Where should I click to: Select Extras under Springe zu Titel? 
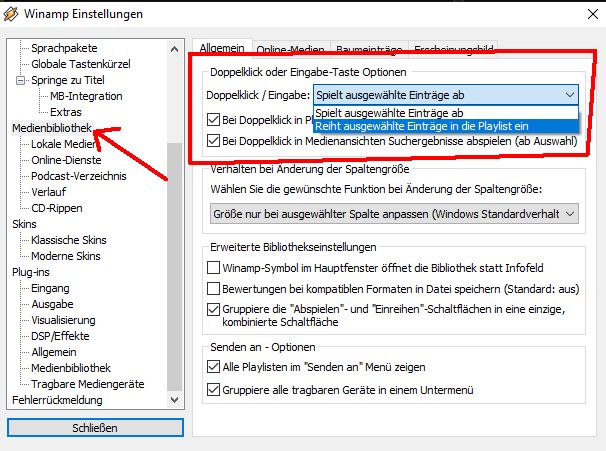click(66, 112)
